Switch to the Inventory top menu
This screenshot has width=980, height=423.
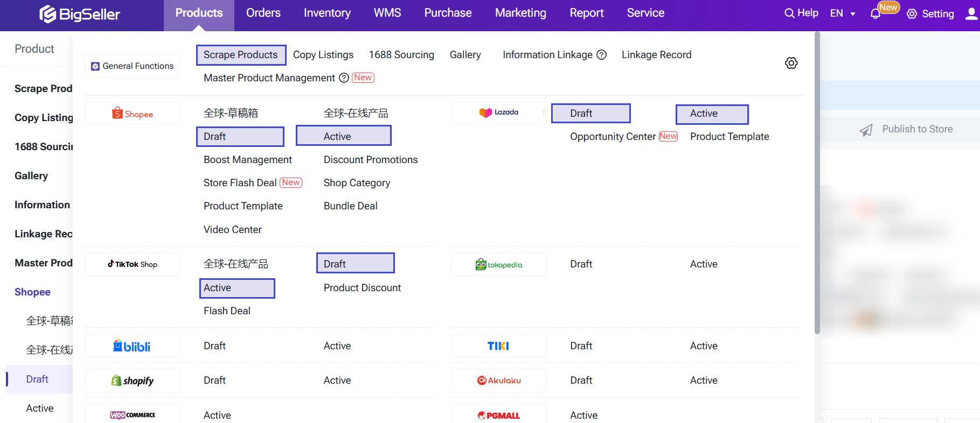[326, 13]
